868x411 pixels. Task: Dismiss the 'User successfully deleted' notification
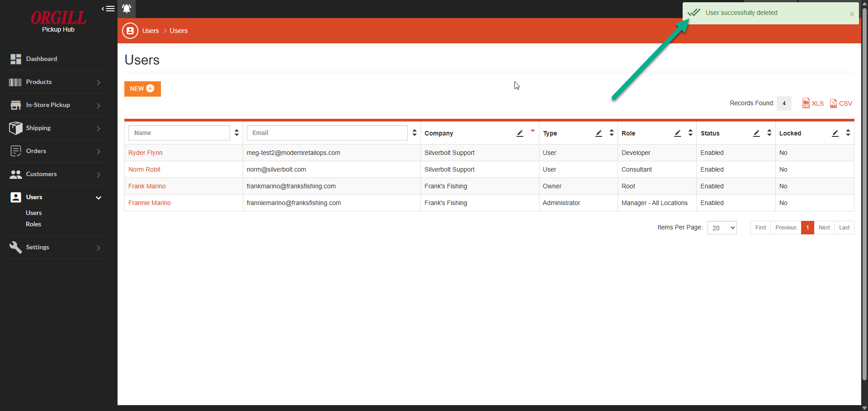click(x=852, y=14)
